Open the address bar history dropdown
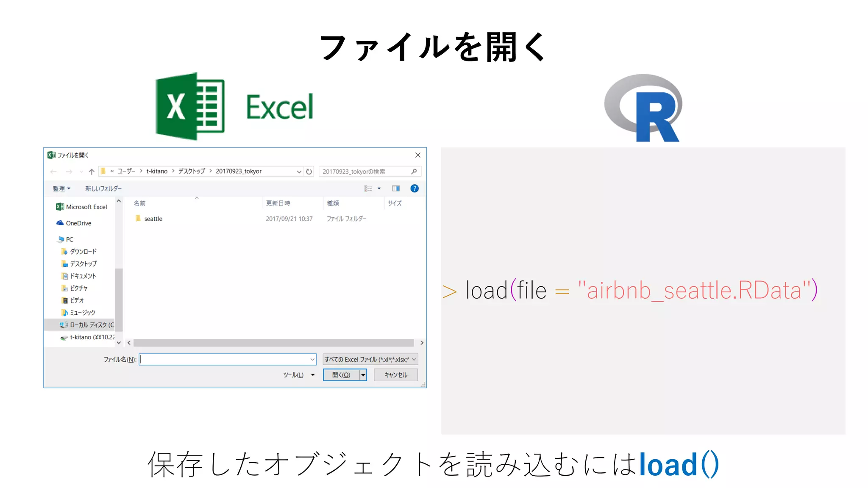868x488 pixels. [x=299, y=172]
